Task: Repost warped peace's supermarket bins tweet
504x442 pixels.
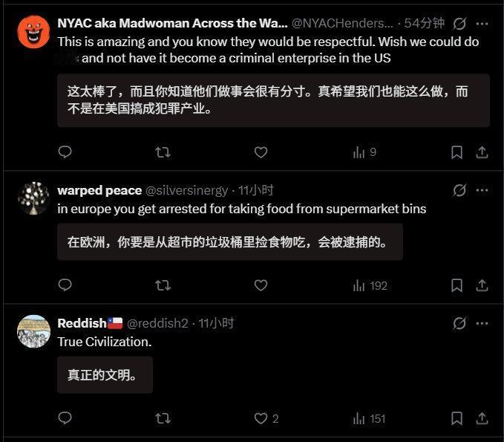Action: tap(163, 285)
